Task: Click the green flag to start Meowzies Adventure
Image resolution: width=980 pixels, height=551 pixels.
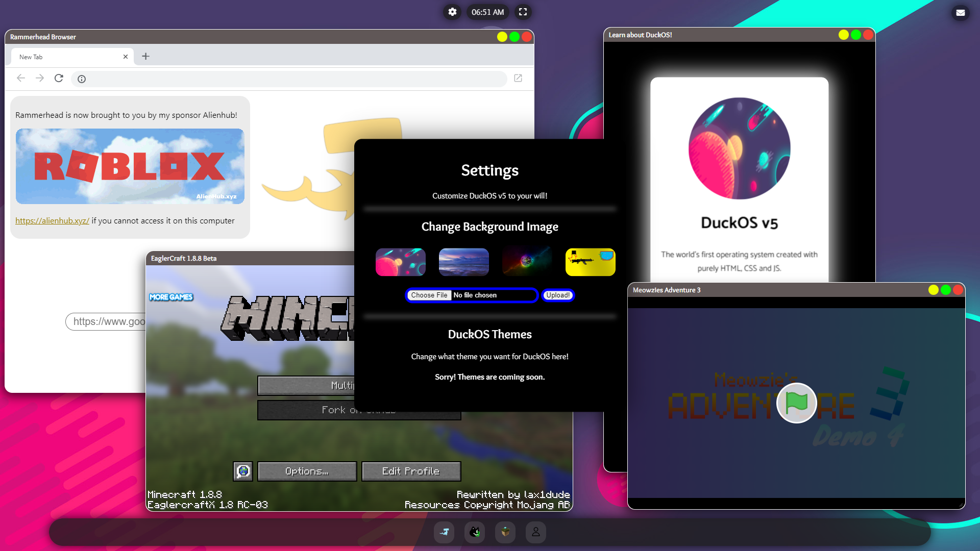Action: pyautogui.click(x=796, y=403)
